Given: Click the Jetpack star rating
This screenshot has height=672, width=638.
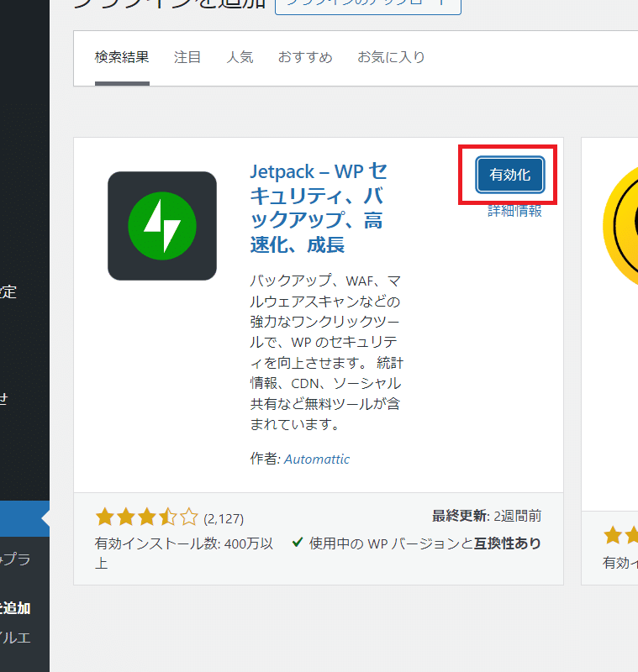Looking at the screenshot, I should pyautogui.click(x=146, y=517).
